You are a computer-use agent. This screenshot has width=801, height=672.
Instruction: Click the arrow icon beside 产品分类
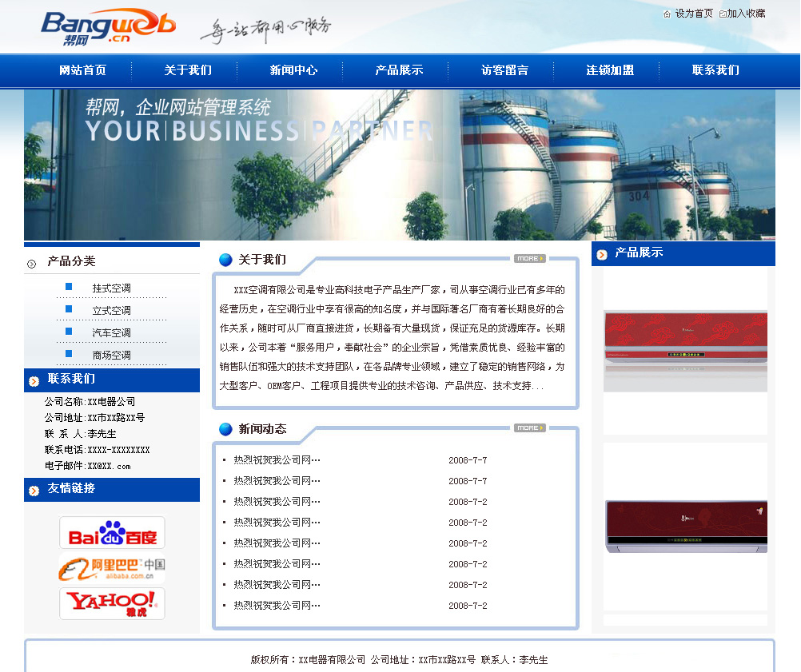pos(31,264)
